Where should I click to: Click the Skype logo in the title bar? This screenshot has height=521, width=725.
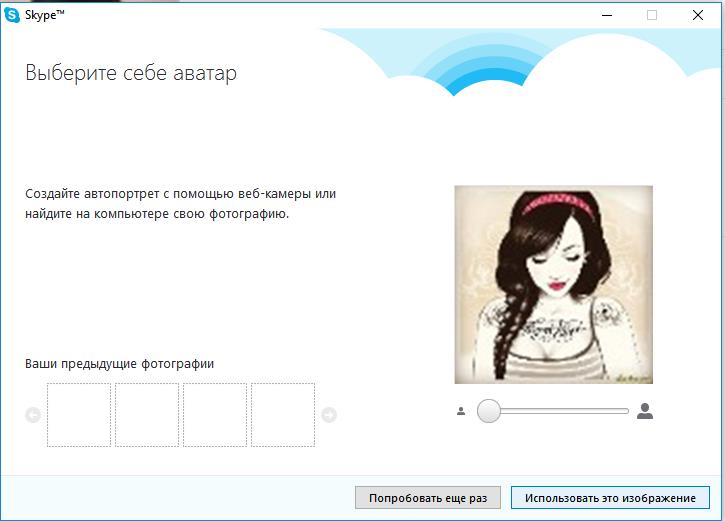pyautogui.click(x=12, y=14)
